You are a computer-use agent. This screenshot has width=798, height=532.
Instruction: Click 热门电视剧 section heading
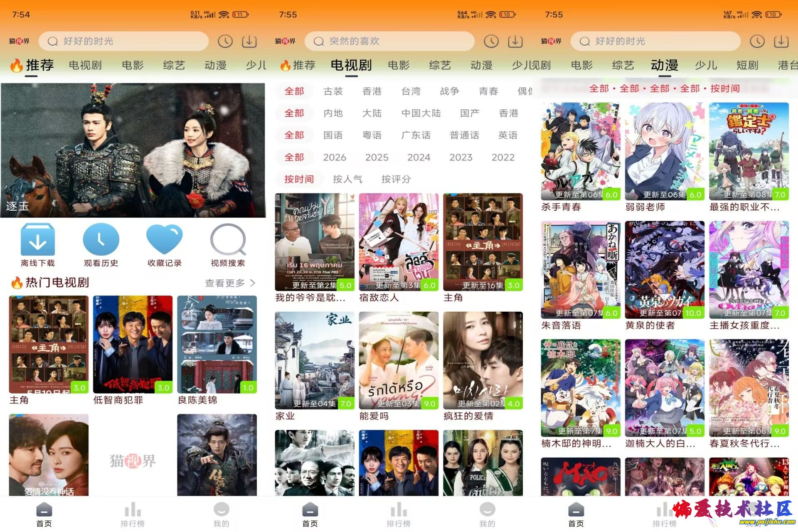[x=57, y=283]
